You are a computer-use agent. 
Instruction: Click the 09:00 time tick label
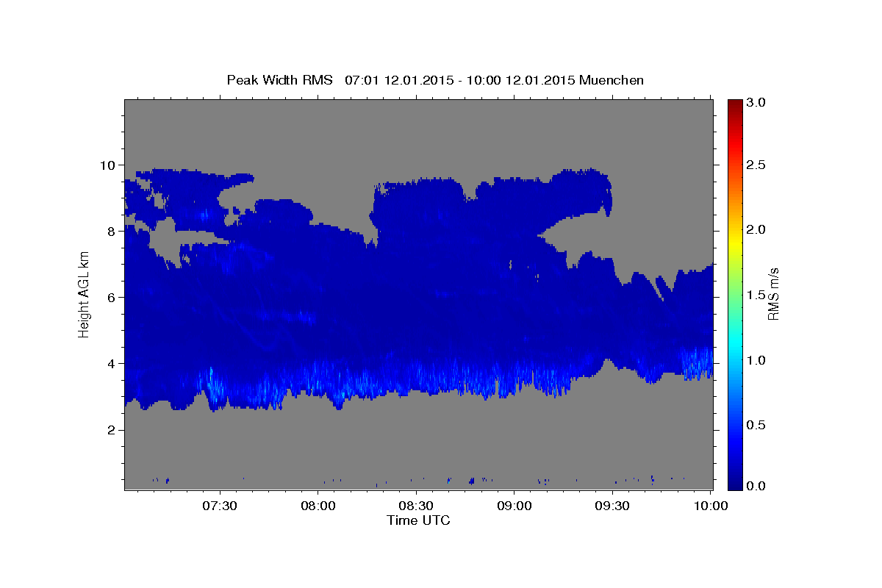[x=514, y=506]
